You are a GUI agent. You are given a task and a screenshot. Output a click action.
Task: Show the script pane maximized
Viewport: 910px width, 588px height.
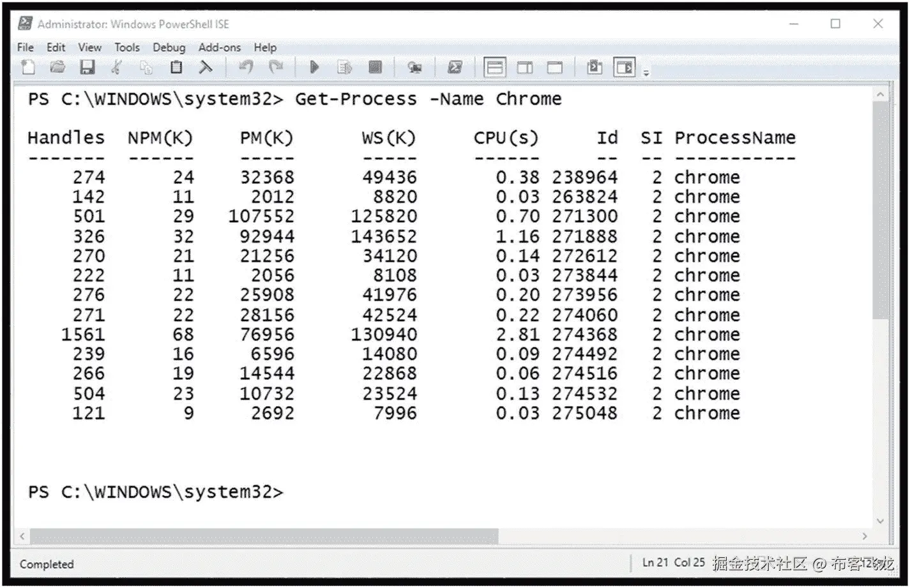point(555,67)
